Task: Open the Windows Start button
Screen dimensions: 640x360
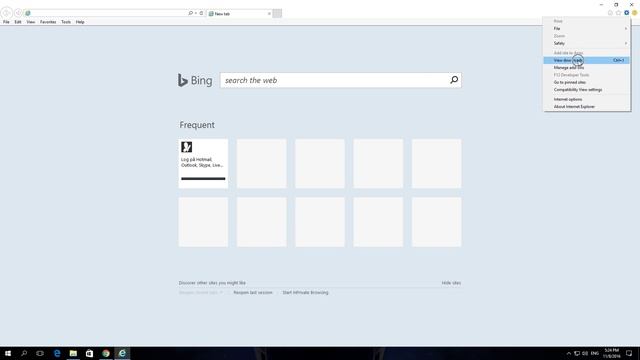Action: point(8,353)
